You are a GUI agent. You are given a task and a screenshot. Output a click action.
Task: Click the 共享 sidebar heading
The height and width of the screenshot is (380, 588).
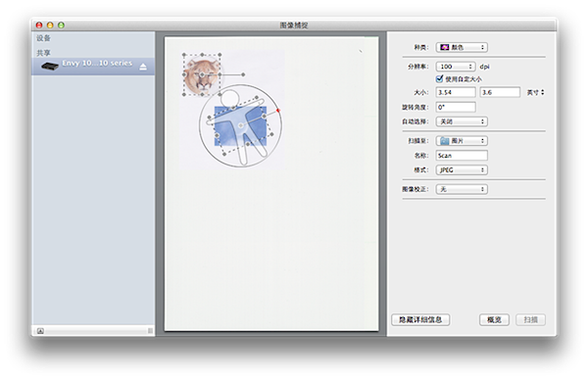pyautogui.click(x=43, y=53)
